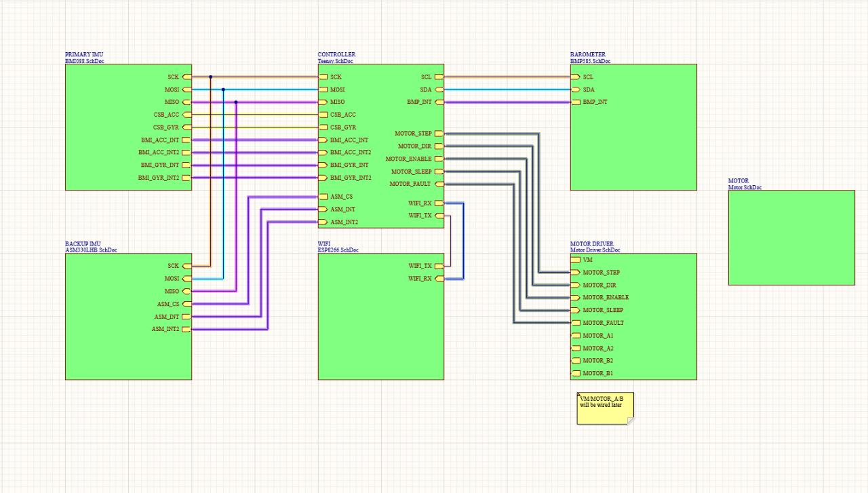Click ASM_CS port icon on BACKUP IMU
This screenshot has width=868, height=493.
(186, 304)
